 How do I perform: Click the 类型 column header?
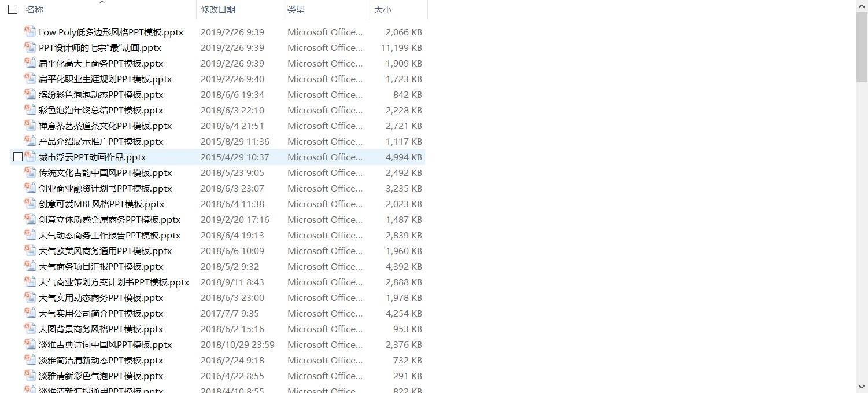pyautogui.click(x=296, y=10)
